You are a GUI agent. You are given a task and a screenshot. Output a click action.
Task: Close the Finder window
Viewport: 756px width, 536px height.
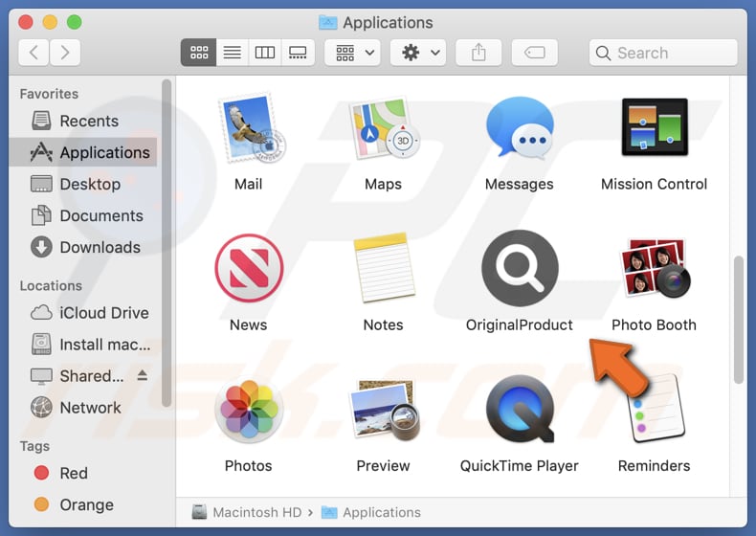[x=26, y=22]
